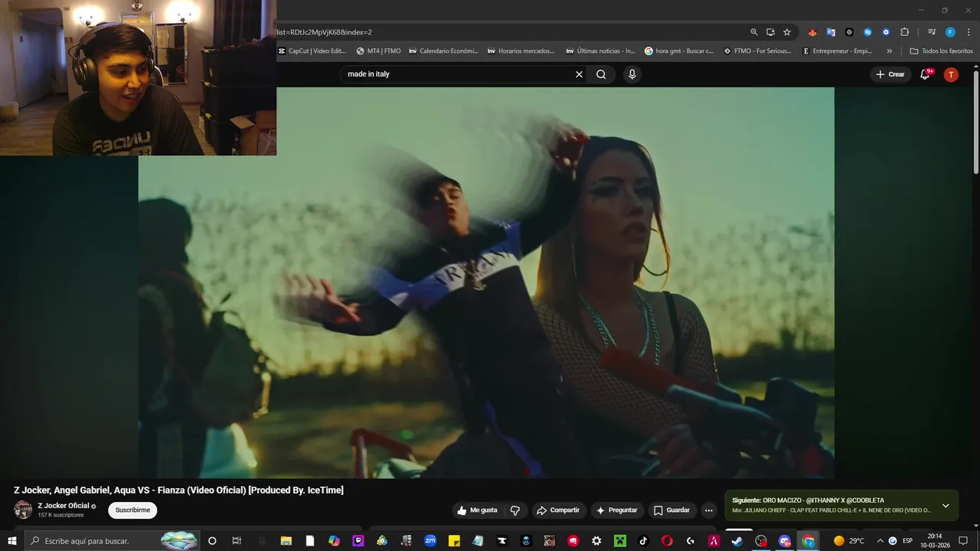This screenshot has width=980, height=551.
Task: Click the YouTube search magnifier button
Action: tap(601, 74)
